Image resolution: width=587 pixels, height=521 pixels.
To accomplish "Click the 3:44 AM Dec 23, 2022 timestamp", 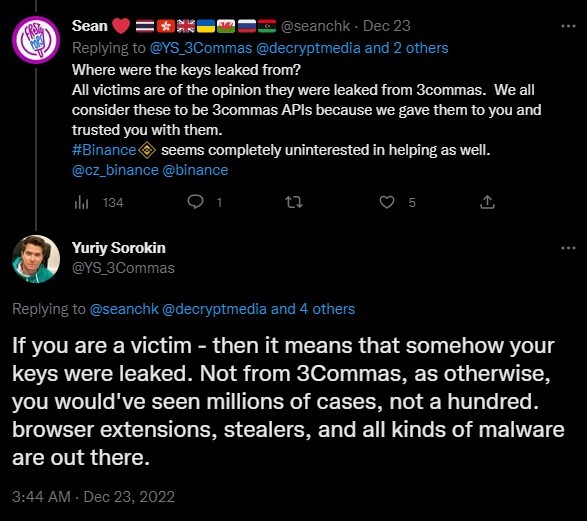I will pos(94,497).
